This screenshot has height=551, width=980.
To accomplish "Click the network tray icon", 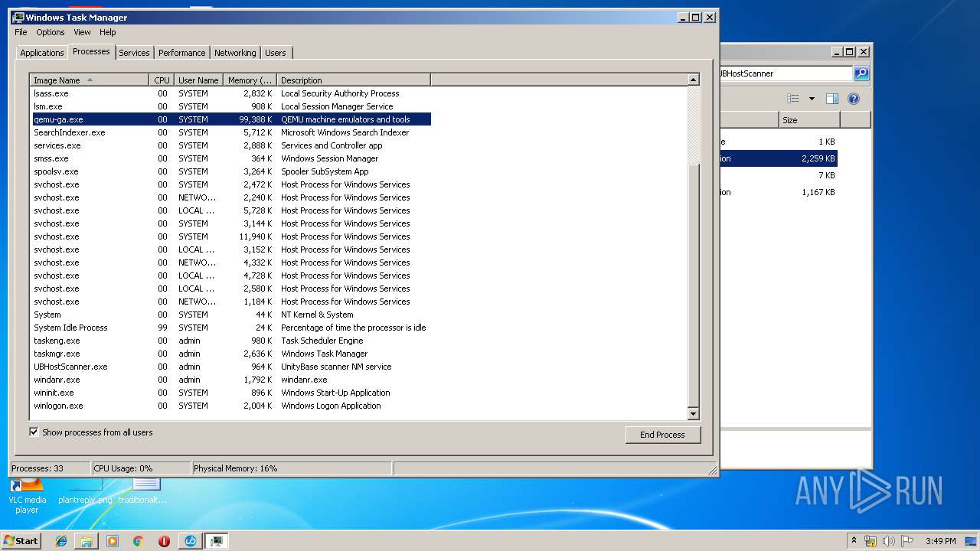I will tap(871, 541).
